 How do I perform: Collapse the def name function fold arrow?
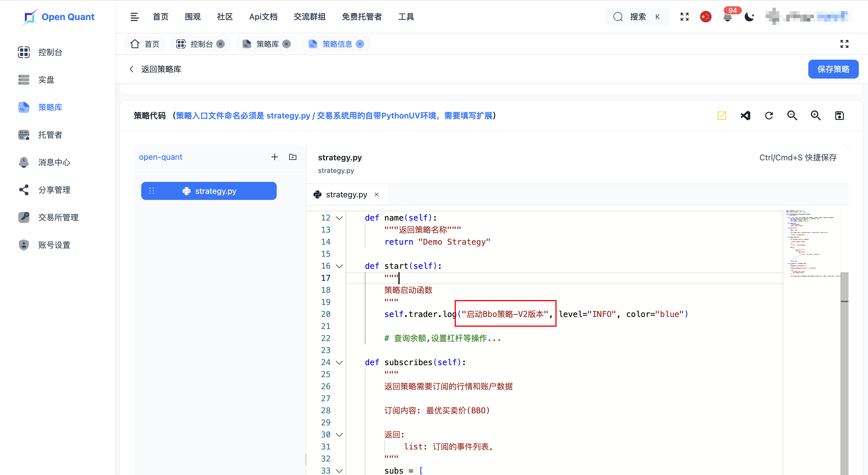coord(339,218)
